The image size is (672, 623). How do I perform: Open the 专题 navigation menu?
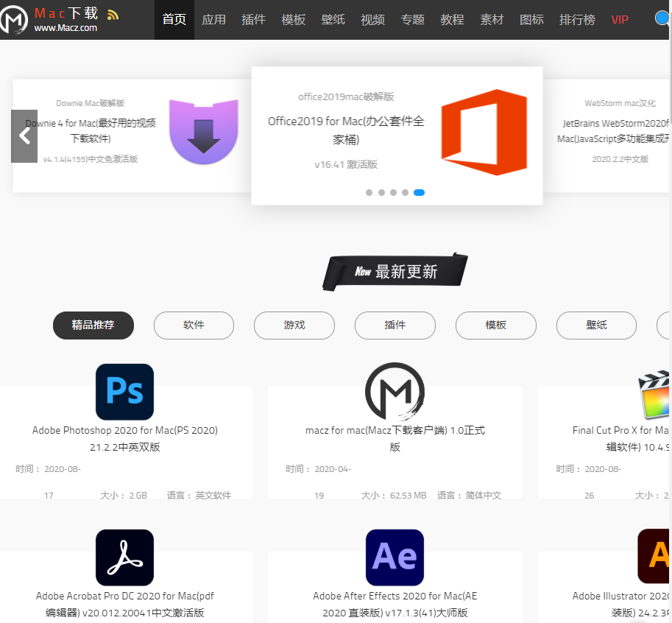tap(413, 20)
